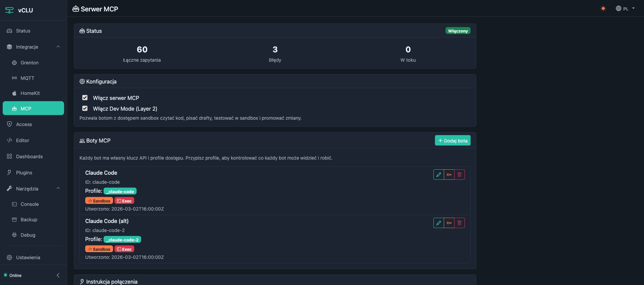Regenerate key for Claude Code (alt) bot
This screenshot has width=644, height=285.
[449, 223]
